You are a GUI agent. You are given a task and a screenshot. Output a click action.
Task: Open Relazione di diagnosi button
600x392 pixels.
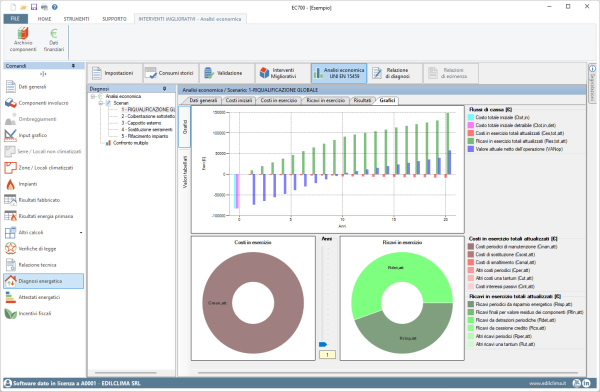click(x=394, y=73)
